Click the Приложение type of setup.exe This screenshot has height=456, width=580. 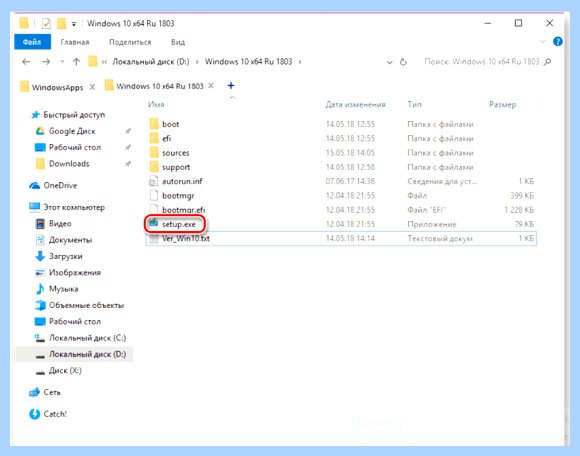pos(432,224)
